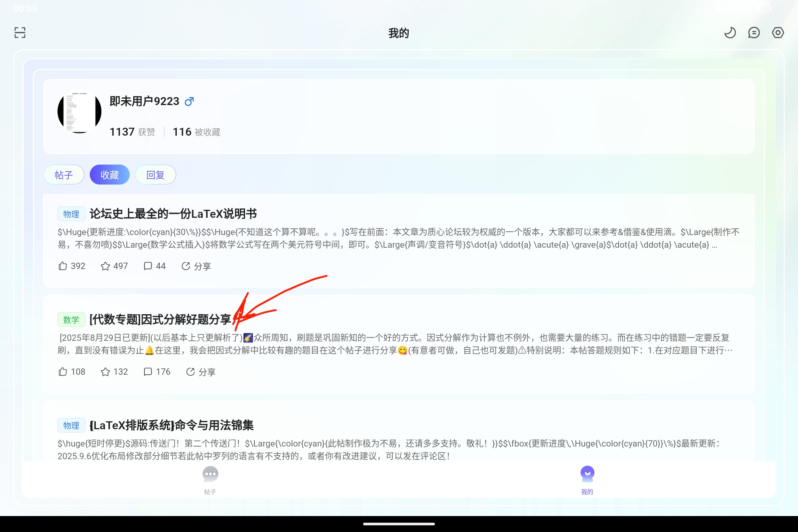Screen dimensions: 798x532
Task: Toggle the male gender symbol beside username
Action: pos(189,101)
